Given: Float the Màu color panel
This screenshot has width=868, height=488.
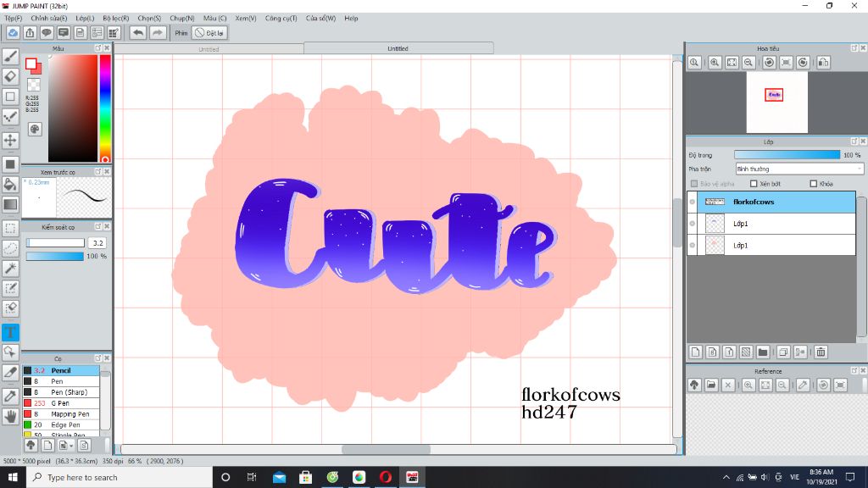Looking at the screenshot, I should (x=98, y=48).
